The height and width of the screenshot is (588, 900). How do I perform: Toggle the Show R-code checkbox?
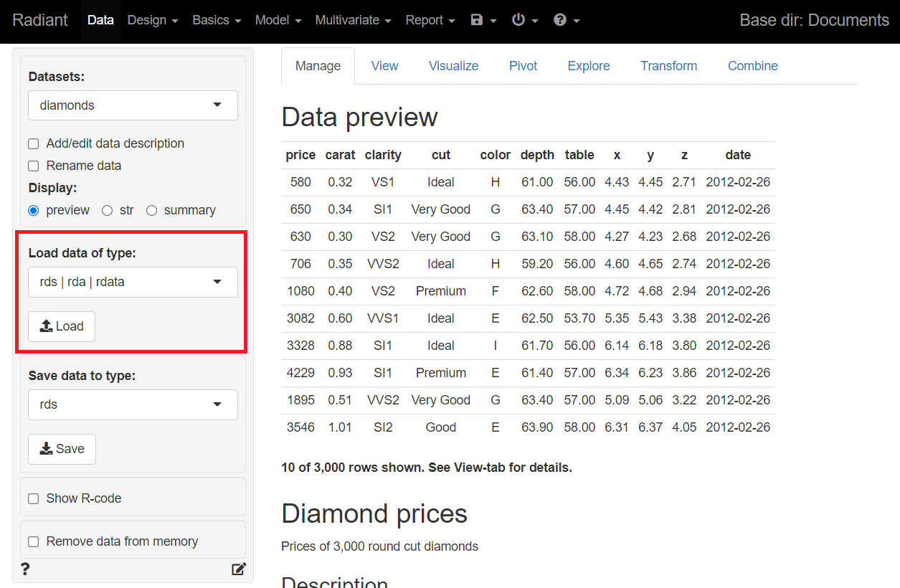coord(34,499)
